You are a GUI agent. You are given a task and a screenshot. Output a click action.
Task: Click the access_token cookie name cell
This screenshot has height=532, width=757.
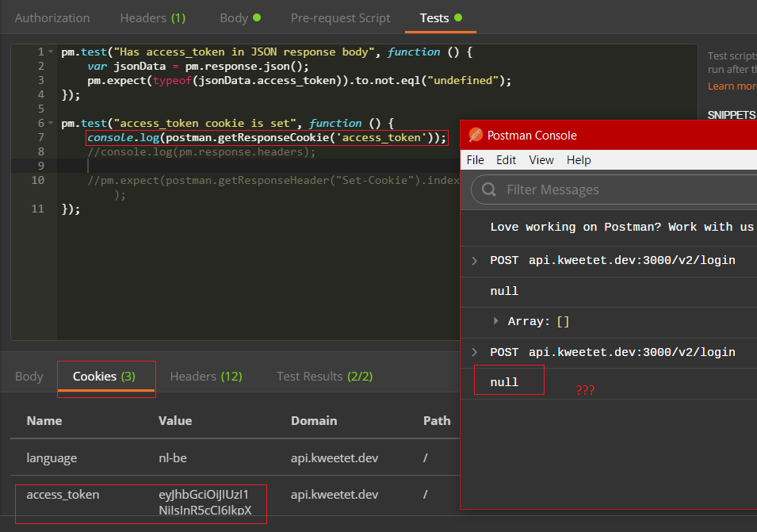(63, 495)
